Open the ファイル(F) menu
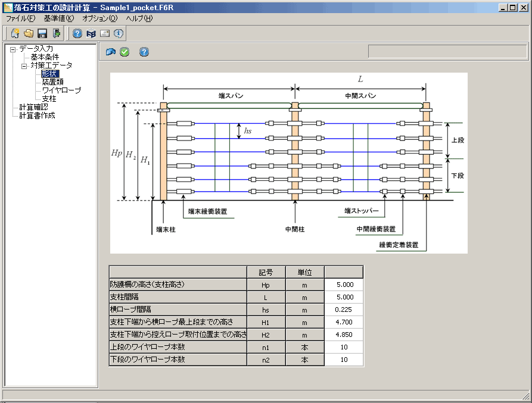The image size is (532, 403). (21, 18)
